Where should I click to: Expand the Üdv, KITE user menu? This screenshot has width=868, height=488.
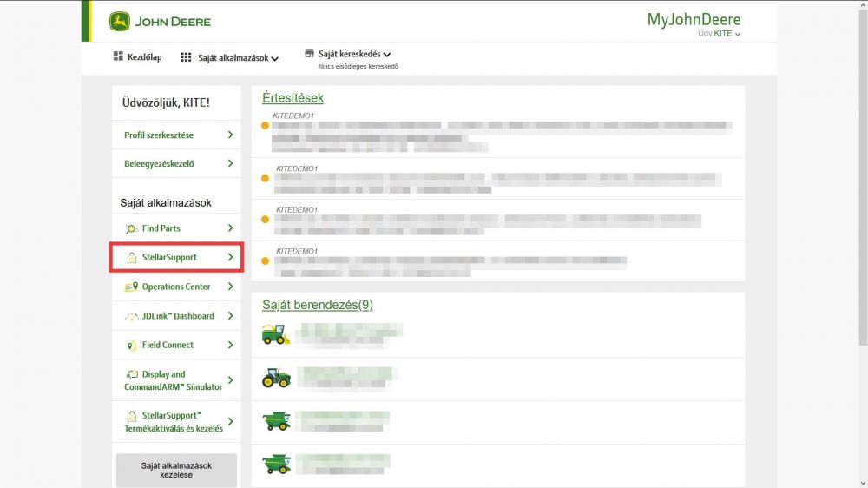tap(719, 33)
